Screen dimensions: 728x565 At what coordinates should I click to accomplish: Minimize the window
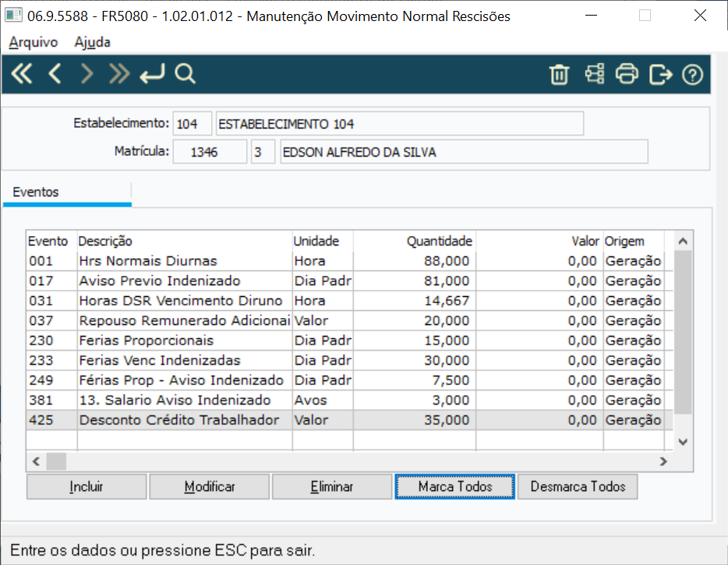point(591,16)
